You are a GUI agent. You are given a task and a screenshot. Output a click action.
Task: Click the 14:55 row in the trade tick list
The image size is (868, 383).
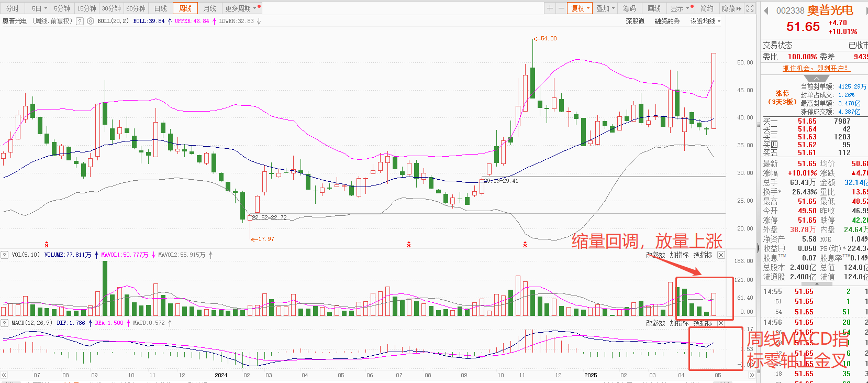pos(814,291)
